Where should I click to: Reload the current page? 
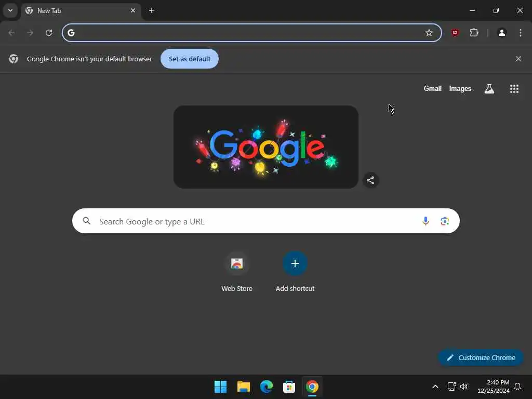[49, 33]
